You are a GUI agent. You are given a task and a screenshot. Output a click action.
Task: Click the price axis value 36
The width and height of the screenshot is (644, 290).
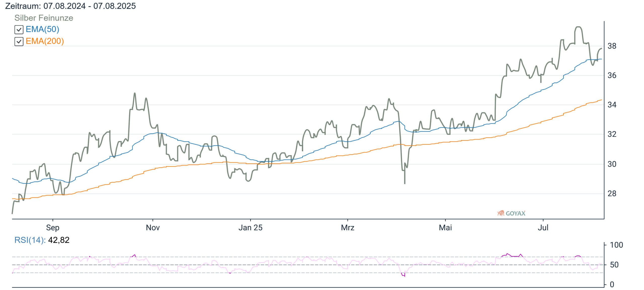[x=612, y=75]
